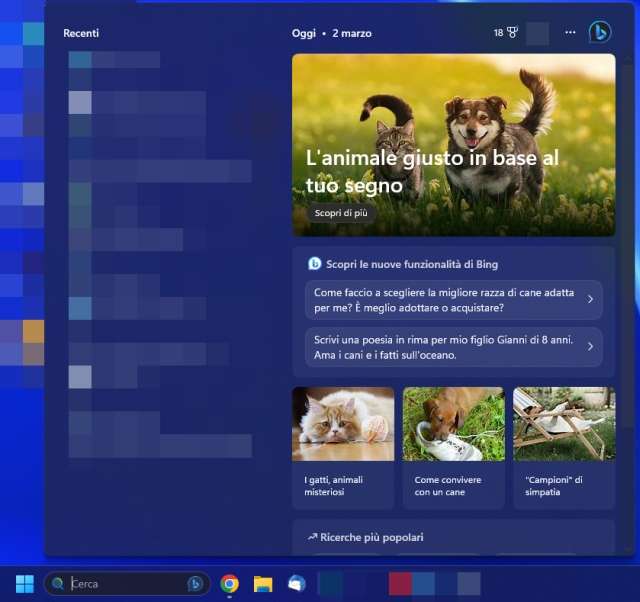The width and height of the screenshot is (640, 602).
Task: Open File Explorer from the taskbar
Action: click(x=263, y=584)
